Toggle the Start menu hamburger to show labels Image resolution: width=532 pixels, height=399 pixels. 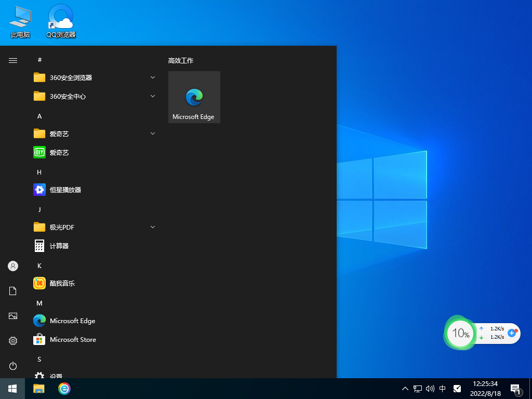[x=12, y=60]
